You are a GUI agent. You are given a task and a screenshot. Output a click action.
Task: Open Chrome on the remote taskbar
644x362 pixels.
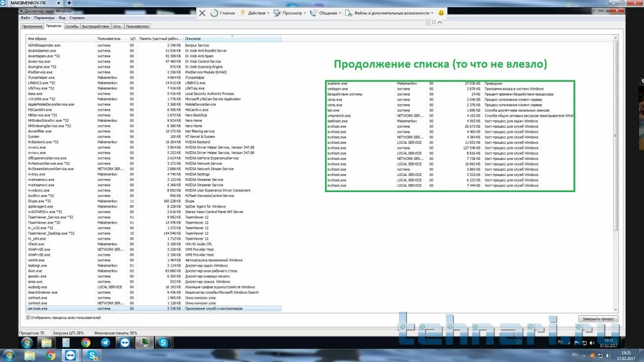[86, 343]
